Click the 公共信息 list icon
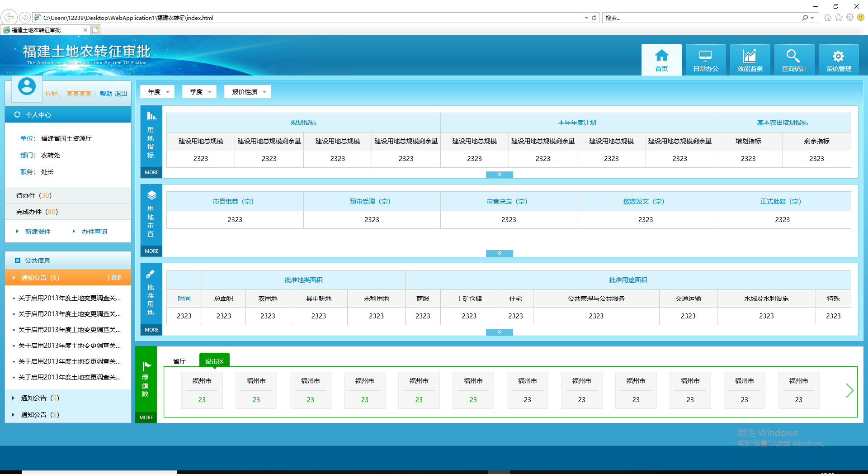 tap(18, 261)
